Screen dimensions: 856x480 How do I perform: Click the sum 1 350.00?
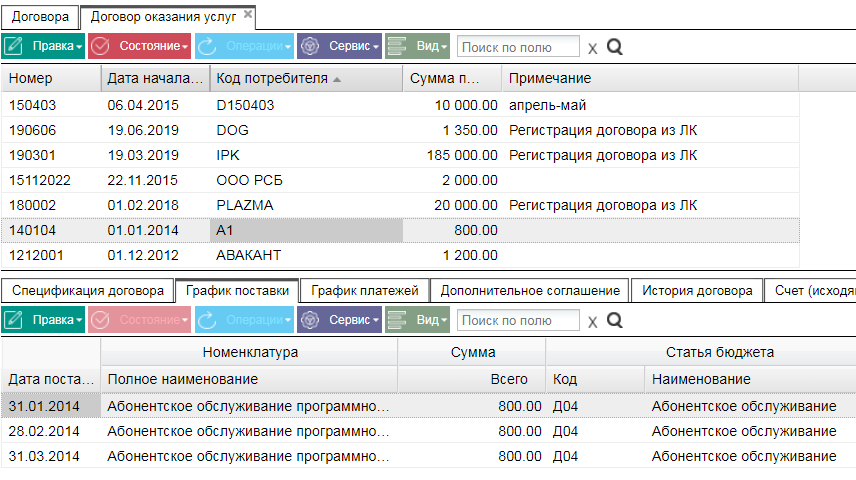470,130
